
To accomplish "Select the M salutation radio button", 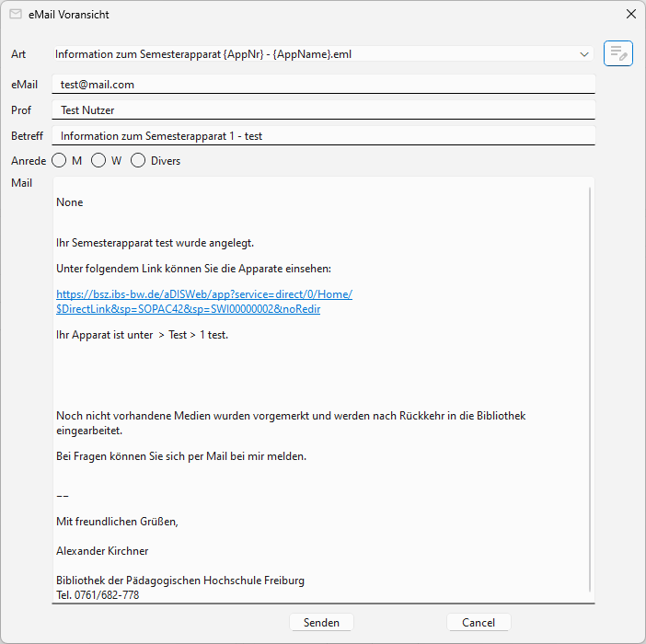I will point(59,161).
